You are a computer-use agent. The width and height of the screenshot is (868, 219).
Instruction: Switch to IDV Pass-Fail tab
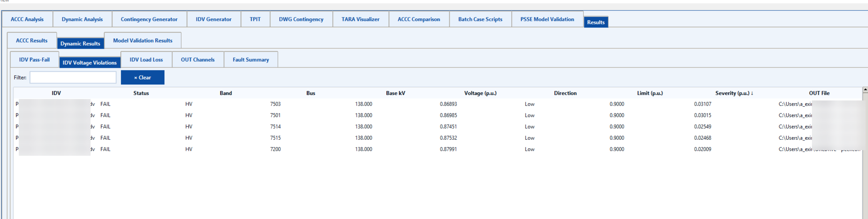pos(34,59)
